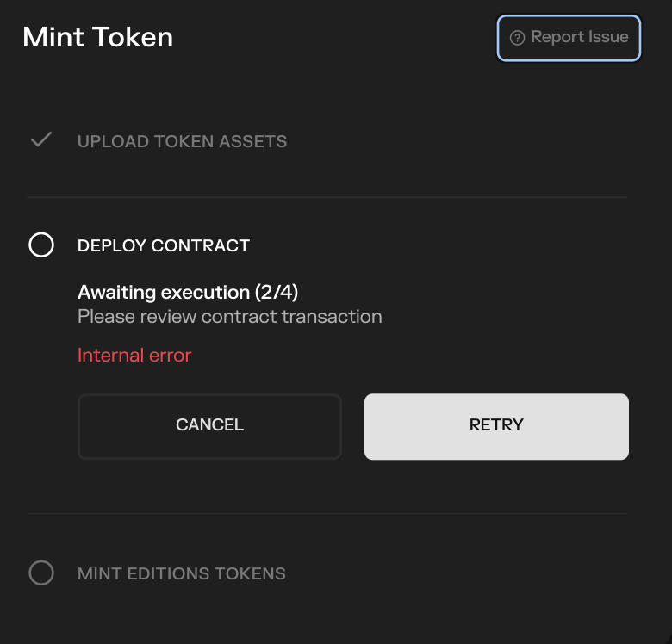
Task: Cancel the contract deployment
Action: click(209, 426)
